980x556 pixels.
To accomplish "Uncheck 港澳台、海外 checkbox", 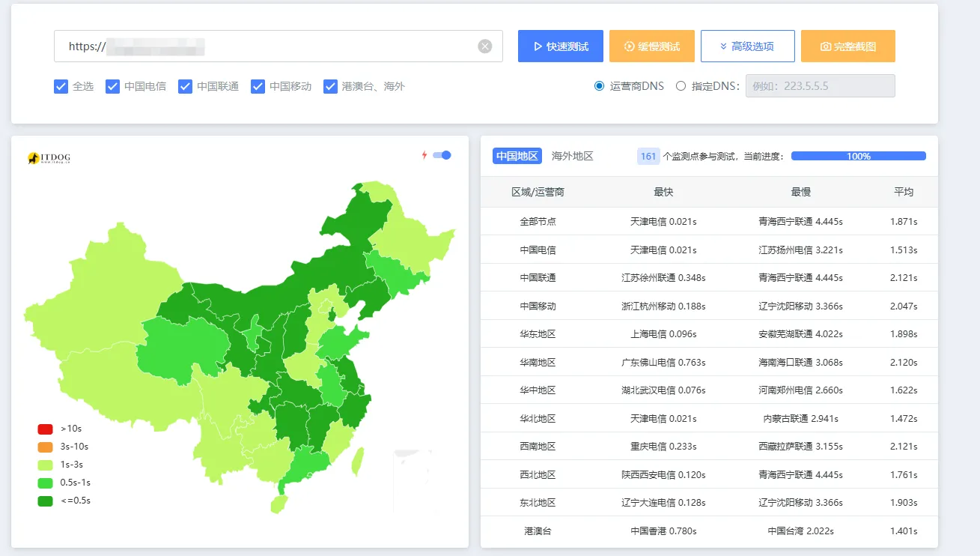I will pyautogui.click(x=331, y=86).
